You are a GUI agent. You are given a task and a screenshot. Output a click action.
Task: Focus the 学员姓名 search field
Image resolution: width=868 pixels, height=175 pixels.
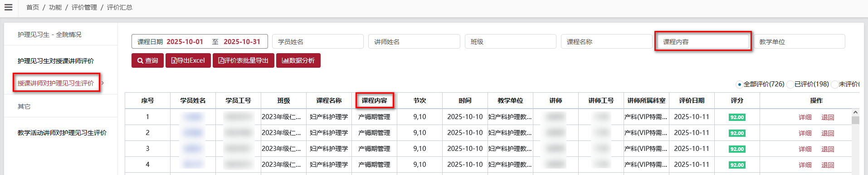[x=318, y=41]
